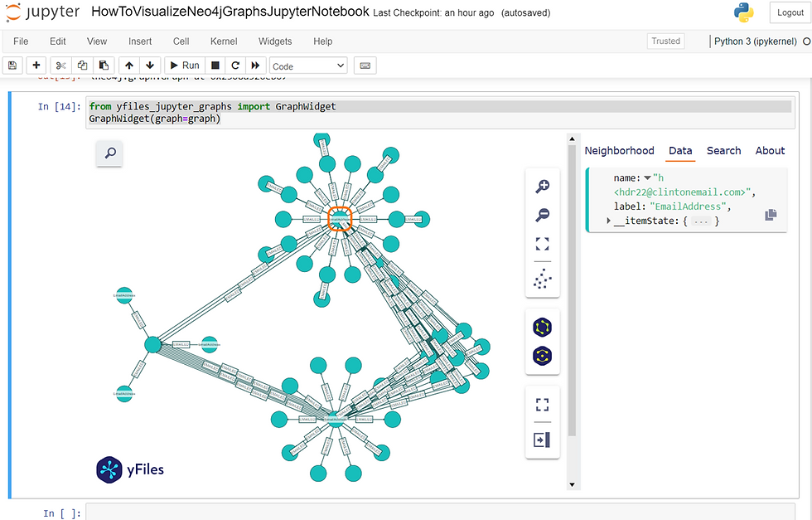Save notebook with the floppy disk icon
The image size is (812, 520).
click(12, 66)
